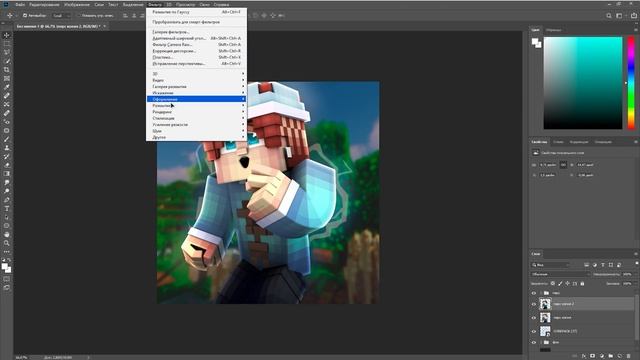This screenshot has width=640, height=360.
Task: Open the auto-select Layer dropdown in options bar
Action: pos(62,16)
